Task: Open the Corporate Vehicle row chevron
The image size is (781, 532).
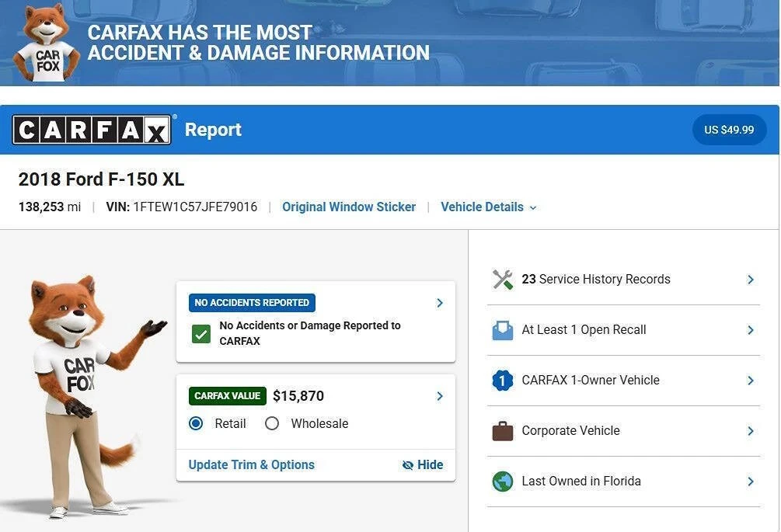Action: (x=751, y=431)
